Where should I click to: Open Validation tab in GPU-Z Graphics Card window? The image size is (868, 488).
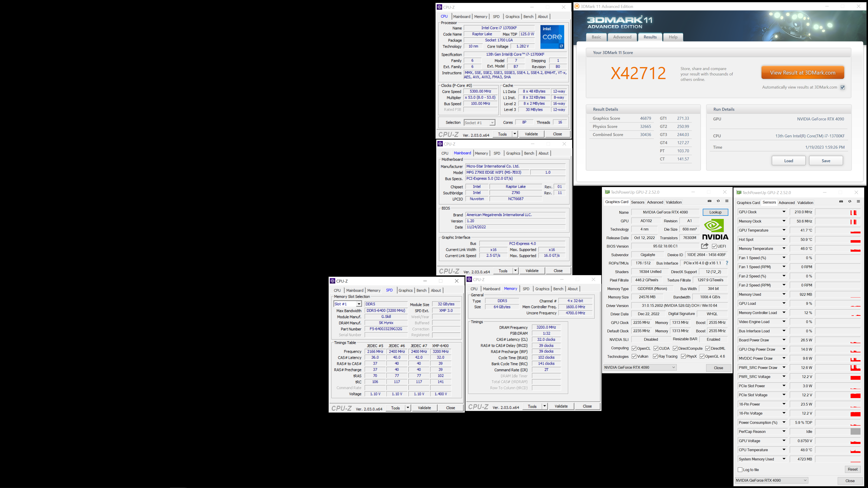[x=674, y=202]
